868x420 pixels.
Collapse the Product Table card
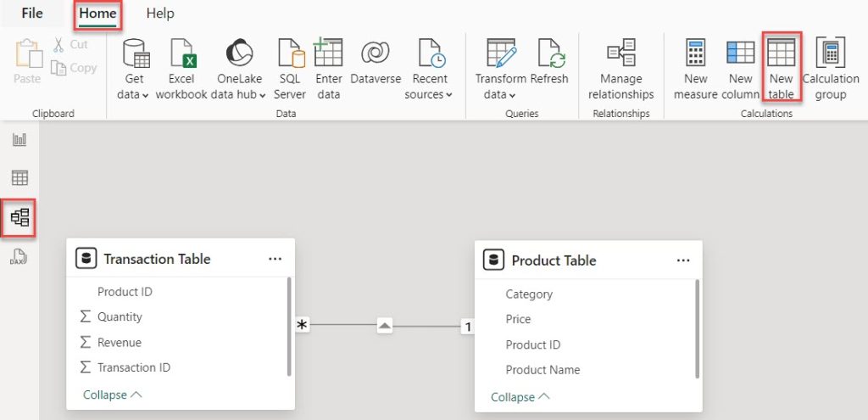[x=520, y=397]
